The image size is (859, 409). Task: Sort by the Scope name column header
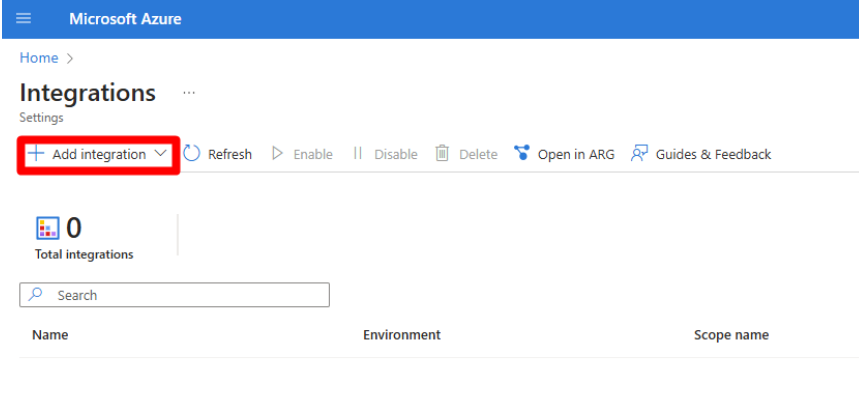pyautogui.click(x=731, y=335)
